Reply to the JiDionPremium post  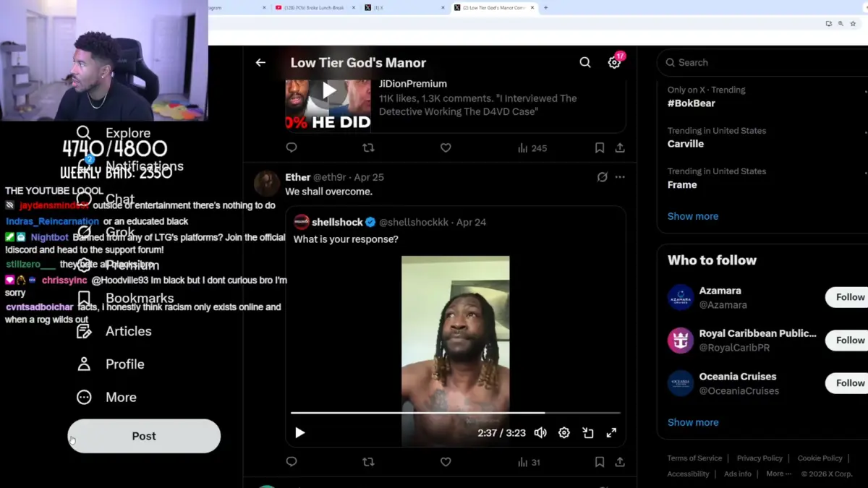point(292,147)
